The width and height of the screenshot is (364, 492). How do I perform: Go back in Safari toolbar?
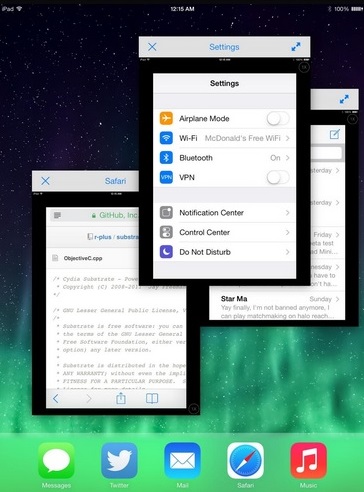(56, 398)
